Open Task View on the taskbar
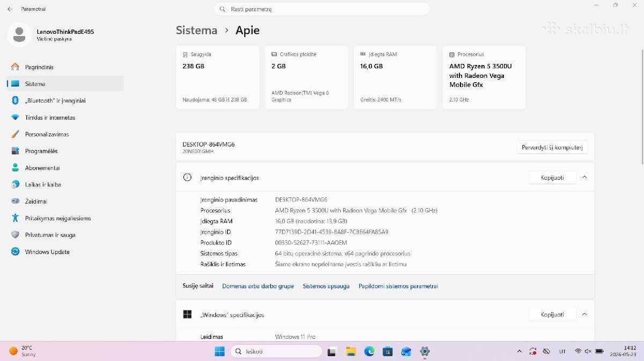This screenshot has height=361, width=644. pyautogui.click(x=332, y=352)
